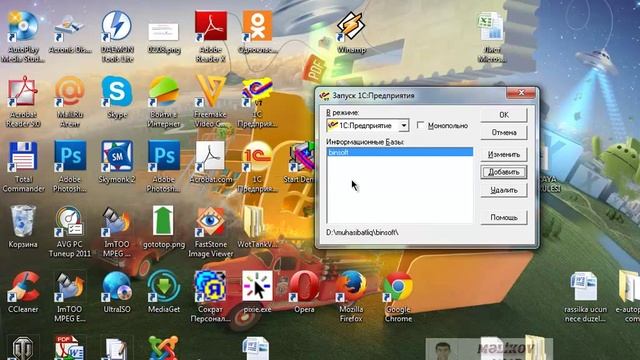Click the Изменить button
This screenshot has height=360, width=640.
tap(504, 155)
